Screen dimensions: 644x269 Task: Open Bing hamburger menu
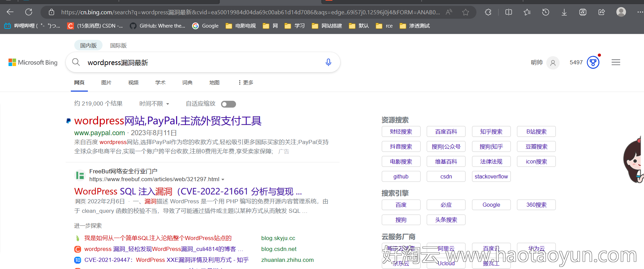tap(616, 62)
